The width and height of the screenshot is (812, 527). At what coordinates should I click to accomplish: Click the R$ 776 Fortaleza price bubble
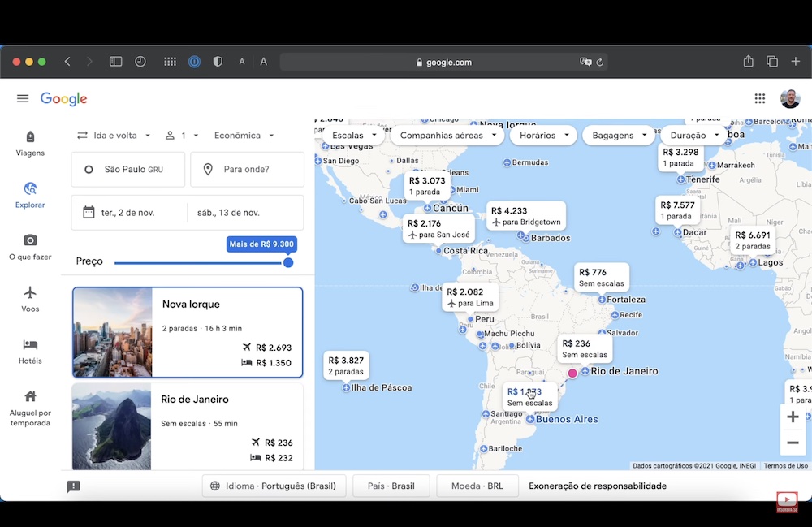(601, 278)
